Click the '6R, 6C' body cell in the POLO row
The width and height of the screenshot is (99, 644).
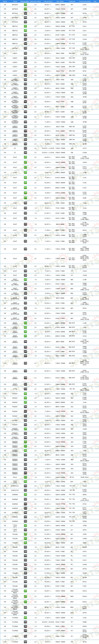pyautogui.click(x=72, y=477)
